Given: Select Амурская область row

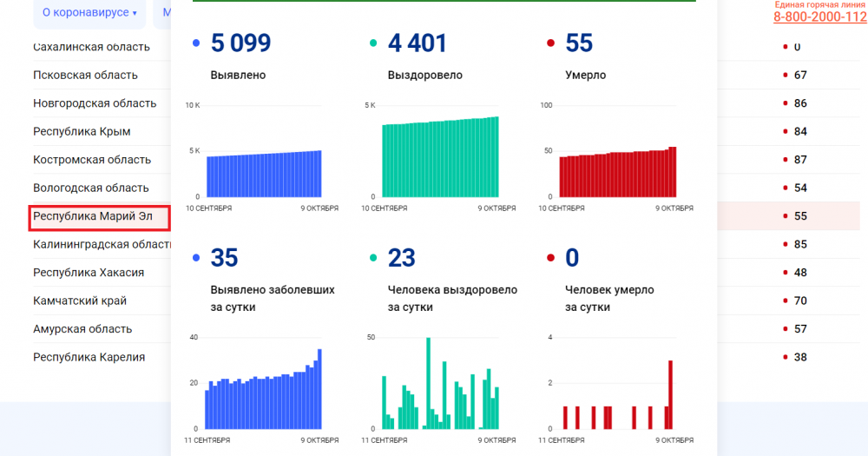Looking at the screenshot, I should coord(82,329).
